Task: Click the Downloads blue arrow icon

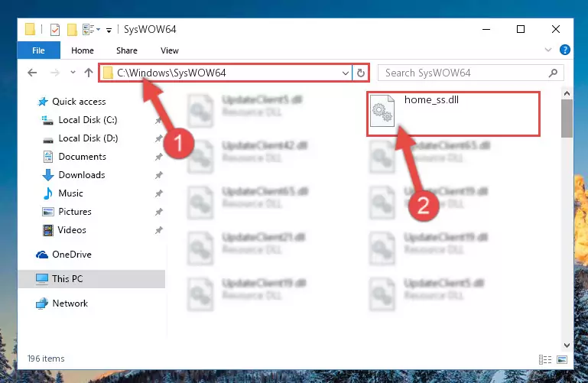Action: (48, 175)
